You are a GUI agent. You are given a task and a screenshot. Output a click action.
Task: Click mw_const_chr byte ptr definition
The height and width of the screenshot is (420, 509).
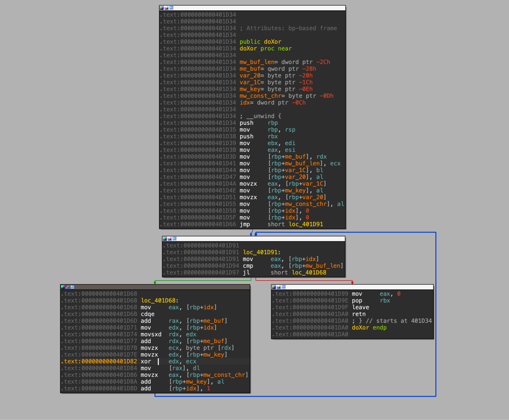[286, 96]
